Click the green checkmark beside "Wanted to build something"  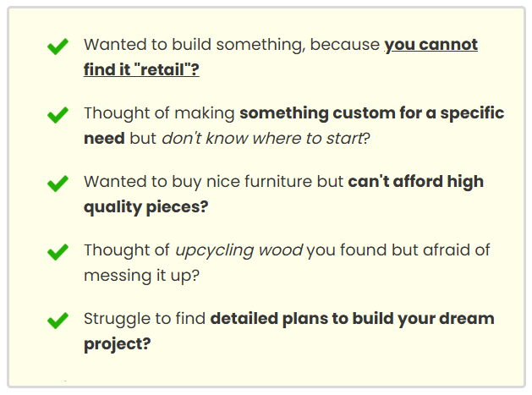58,47
